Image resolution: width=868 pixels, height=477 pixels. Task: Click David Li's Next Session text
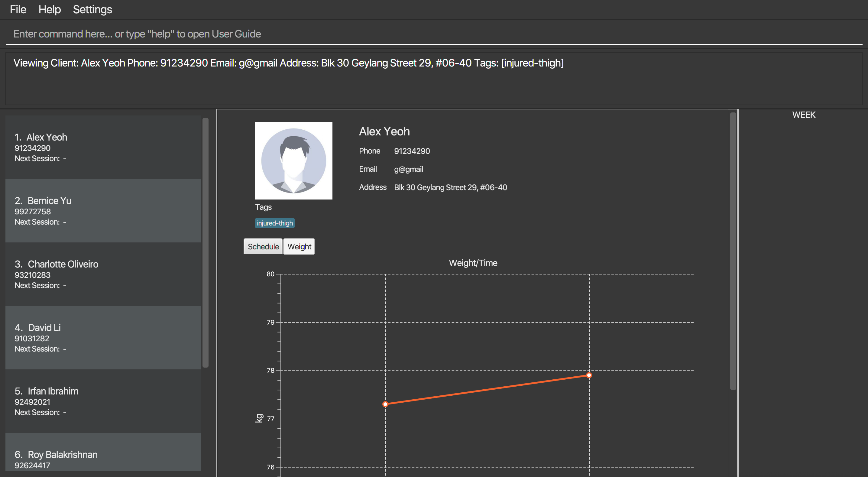coord(40,349)
